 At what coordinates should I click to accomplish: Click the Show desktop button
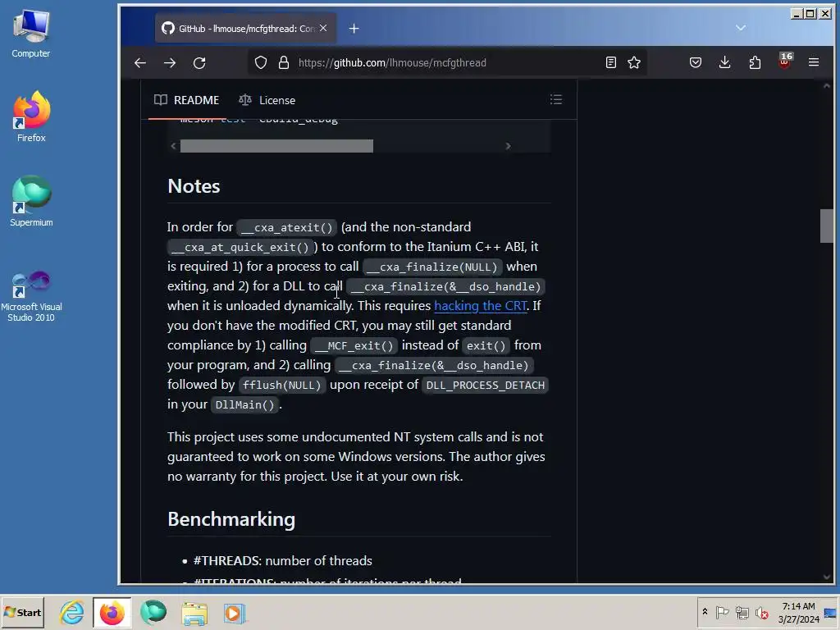pos(831,612)
